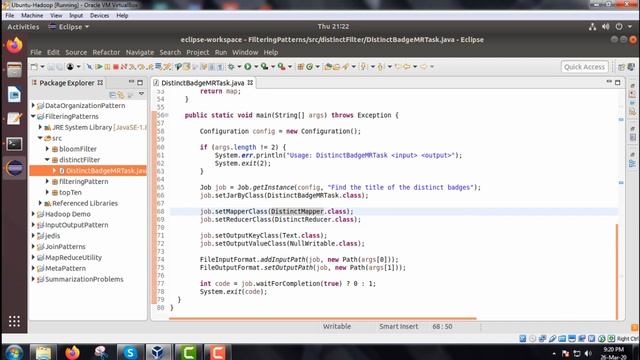Click the New Java Class icon in the toolbar

click(x=309, y=67)
